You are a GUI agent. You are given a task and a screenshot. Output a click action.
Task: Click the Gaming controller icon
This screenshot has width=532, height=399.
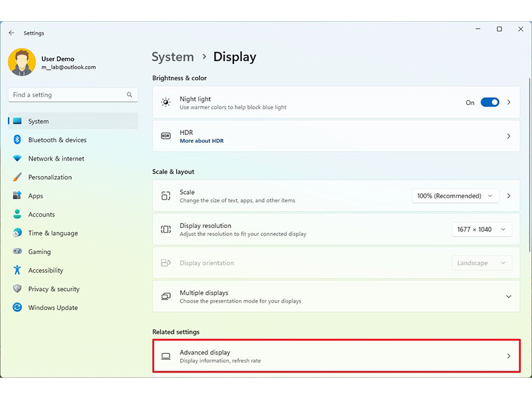click(17, 251)
